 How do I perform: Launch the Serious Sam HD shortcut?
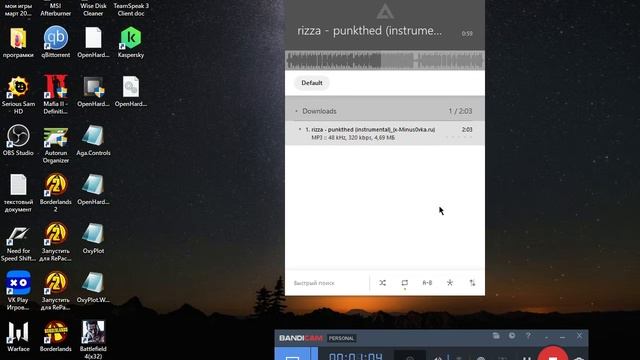click(x=18, y=95)
